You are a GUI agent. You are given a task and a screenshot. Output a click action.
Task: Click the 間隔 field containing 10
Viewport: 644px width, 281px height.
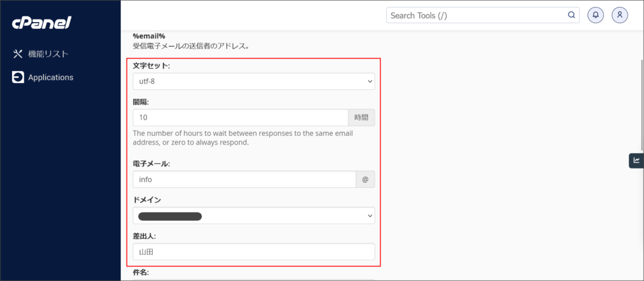click(240, 118)
